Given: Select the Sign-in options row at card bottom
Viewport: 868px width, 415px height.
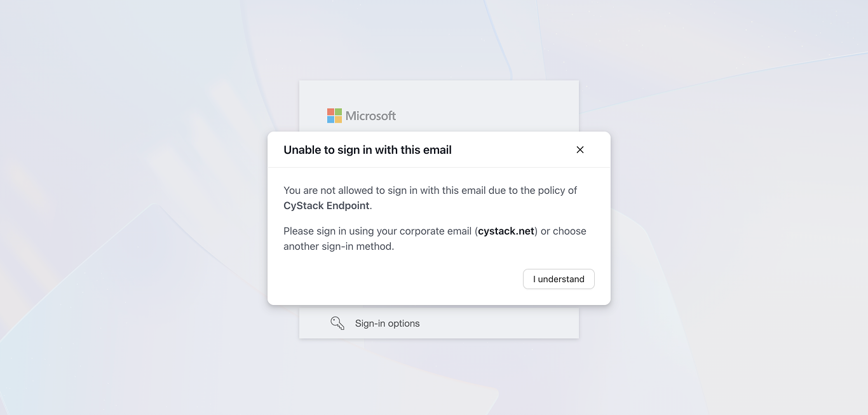Looking at the screenshot, I should (438, 323).
